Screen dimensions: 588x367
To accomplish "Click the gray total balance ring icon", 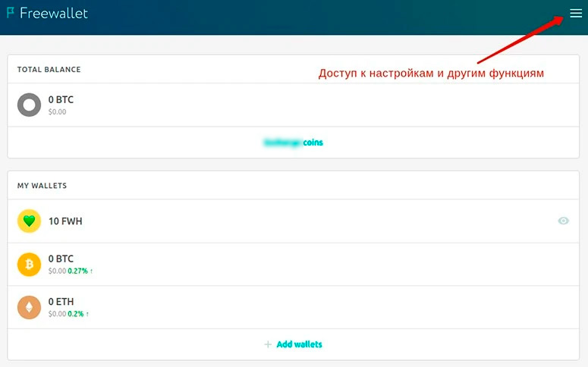I will point(29,105).
